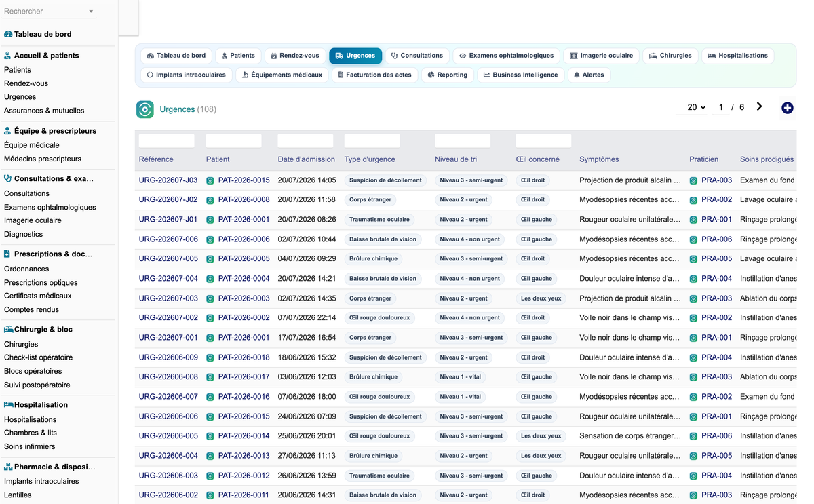Click the Date d'admission filter field
The width and height of the screenshot is (814, 504).
(305, 141)
